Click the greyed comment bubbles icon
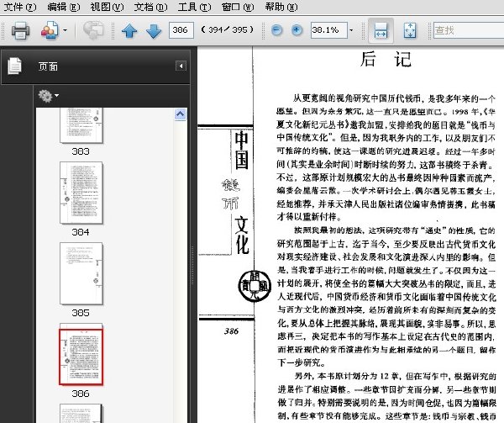504x423 pixels. pos(93,30)
